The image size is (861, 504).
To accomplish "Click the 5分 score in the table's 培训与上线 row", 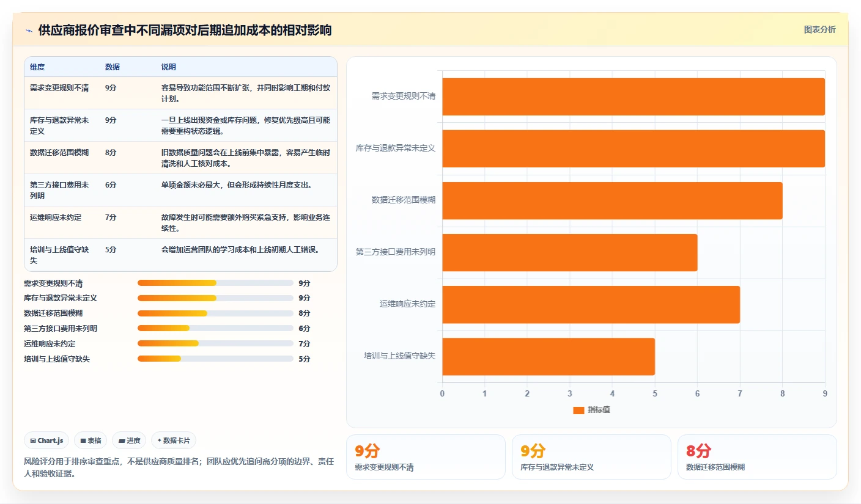I will click(x=111, y=250).
